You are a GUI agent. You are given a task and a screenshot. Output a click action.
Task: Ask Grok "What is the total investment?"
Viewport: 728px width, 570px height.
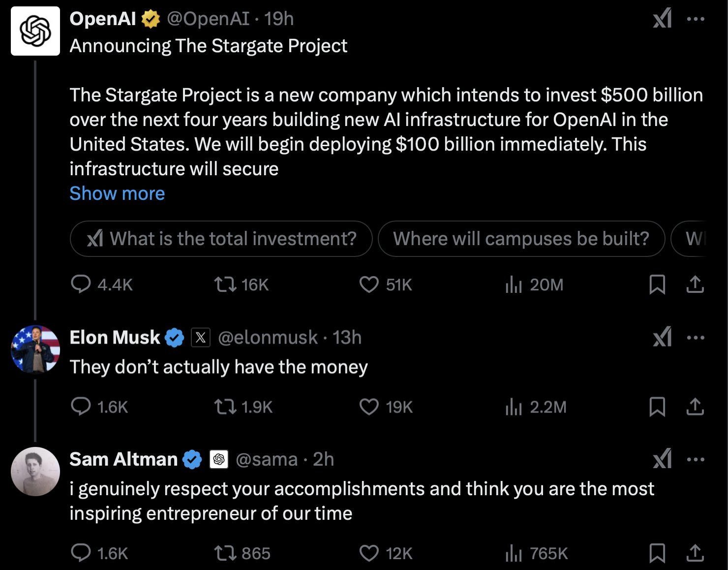pos(221,239)
